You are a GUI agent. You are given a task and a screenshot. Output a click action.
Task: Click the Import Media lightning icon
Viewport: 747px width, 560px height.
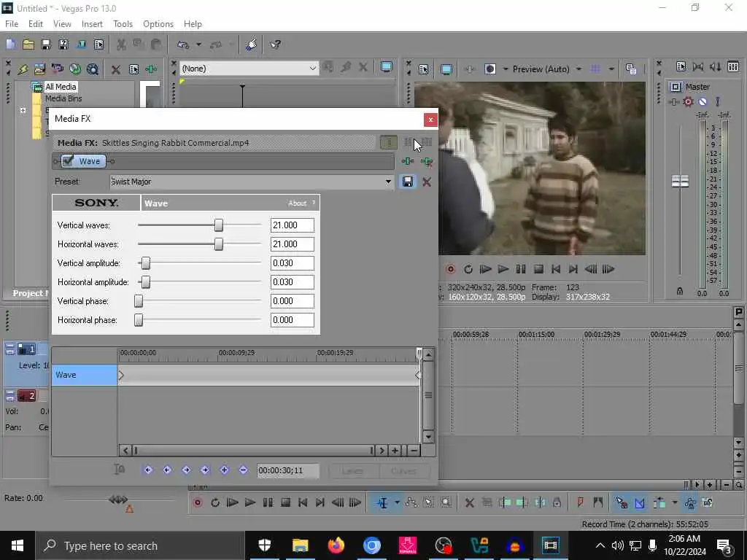pos(23,69)
